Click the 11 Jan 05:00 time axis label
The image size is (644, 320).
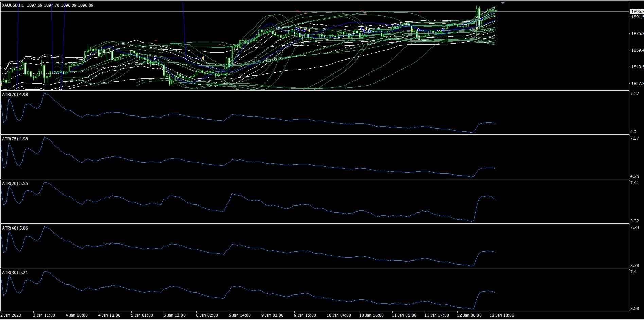(x=404, y=315)
